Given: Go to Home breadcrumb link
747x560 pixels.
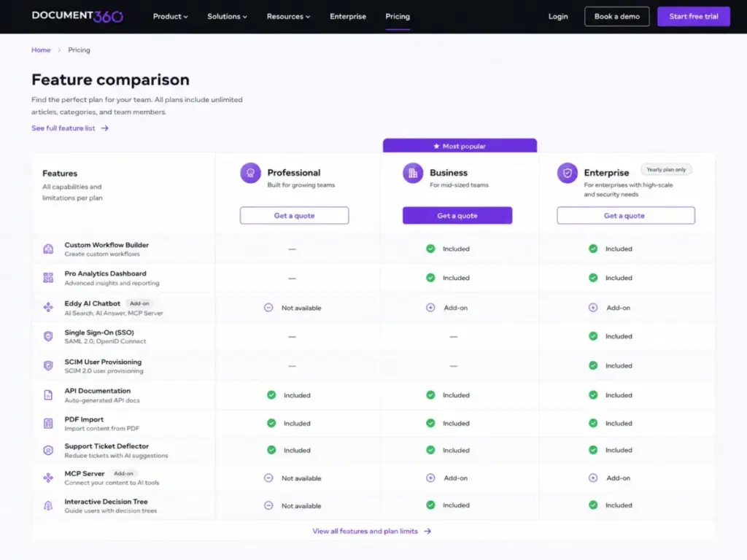Looking at the screenshot, I should [41, 50].
